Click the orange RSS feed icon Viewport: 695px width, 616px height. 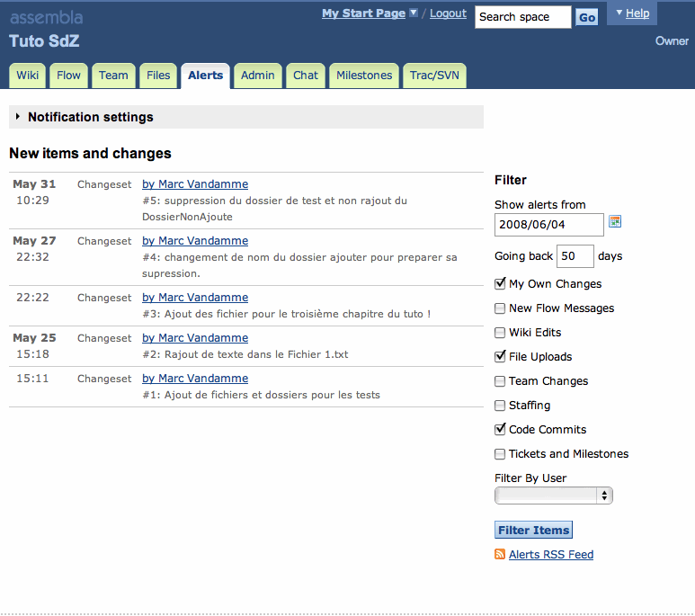coord(500,555)
